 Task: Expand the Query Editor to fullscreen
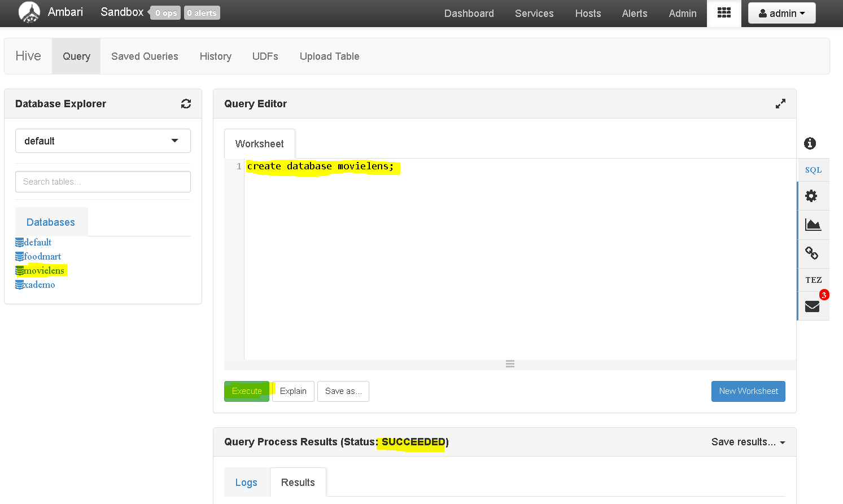[780, 104]
